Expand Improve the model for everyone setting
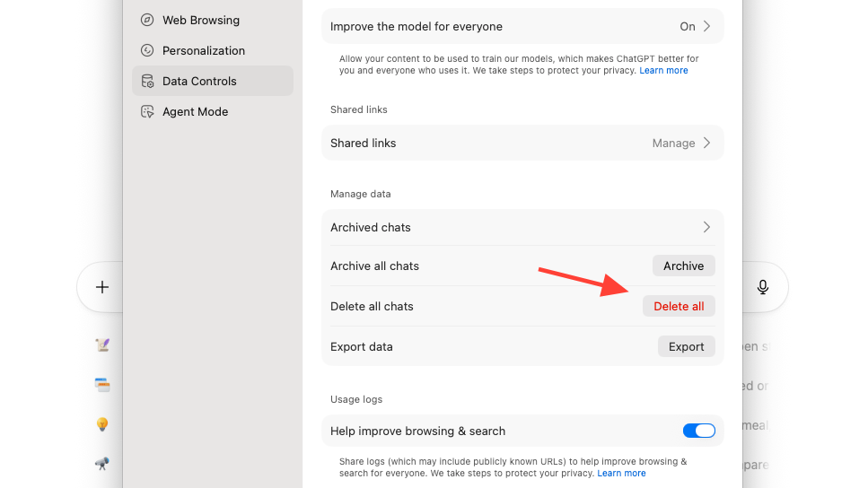The width and height of the screenshot is (868, 488). [706, 26]
